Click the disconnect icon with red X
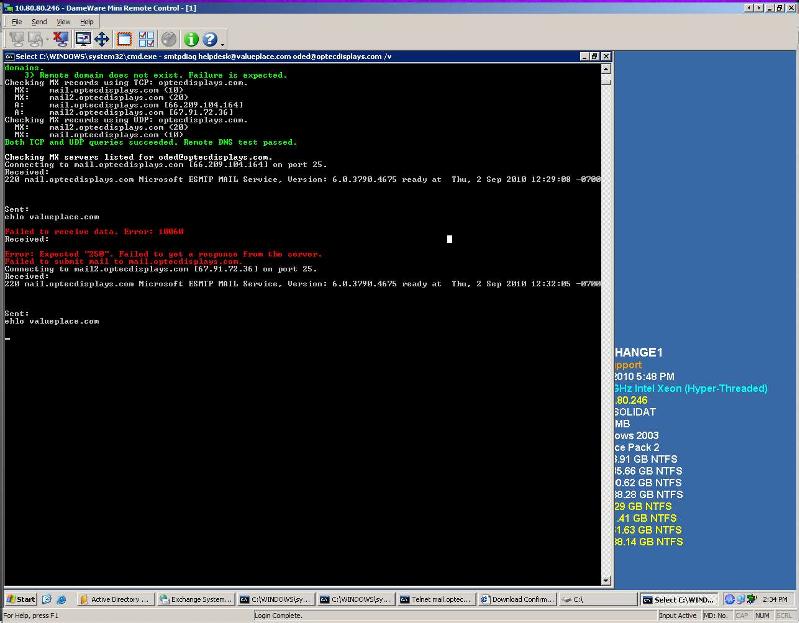 (60, 39)
